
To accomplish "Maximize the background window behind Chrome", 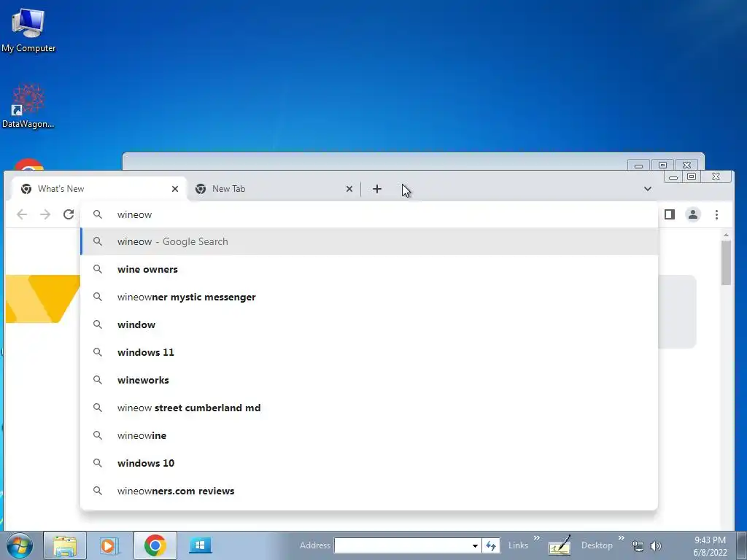I will pyautogui.click(x=662, y=166).
